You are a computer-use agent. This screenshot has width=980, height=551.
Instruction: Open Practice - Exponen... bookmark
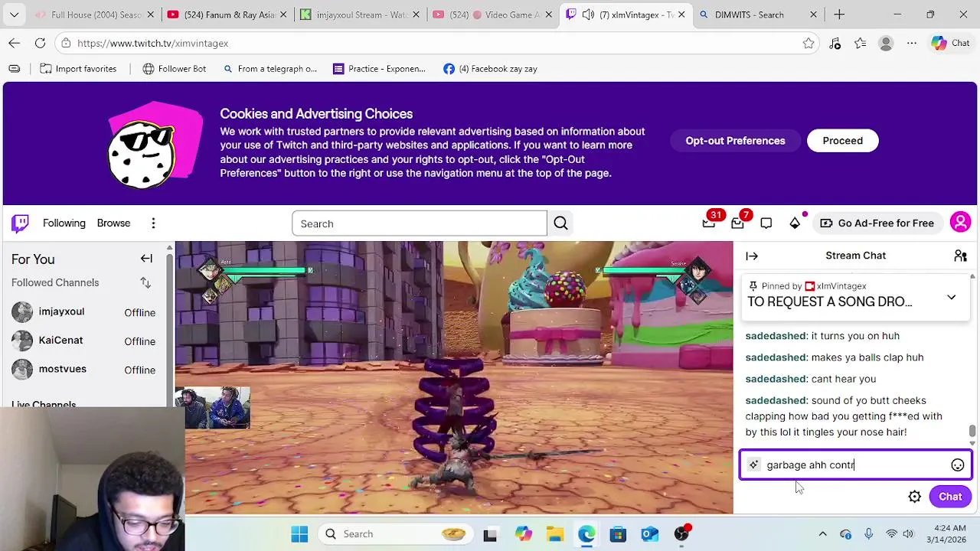pos(379,69)
